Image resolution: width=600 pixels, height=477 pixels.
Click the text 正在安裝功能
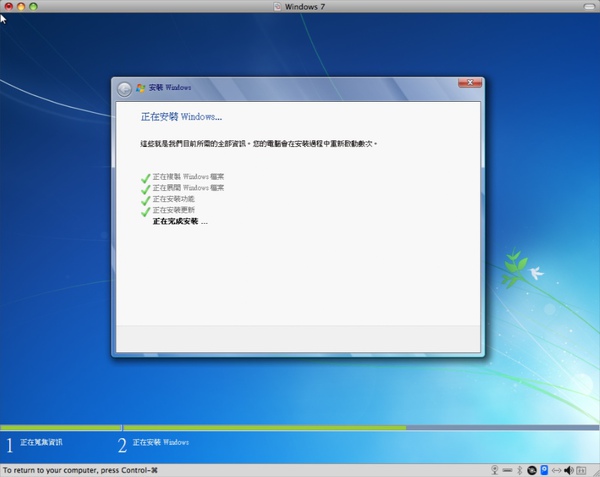(x=174, y=199)
